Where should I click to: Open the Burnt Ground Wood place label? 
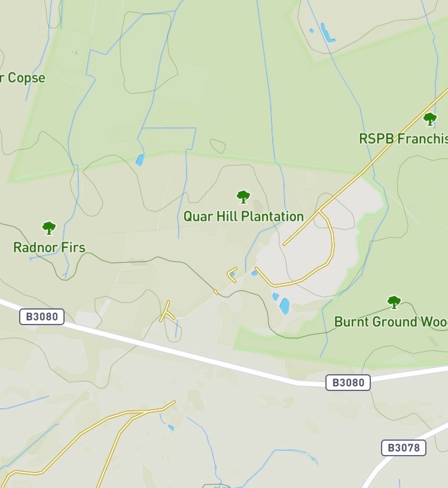pyautogui.click(x=391, y=322)
